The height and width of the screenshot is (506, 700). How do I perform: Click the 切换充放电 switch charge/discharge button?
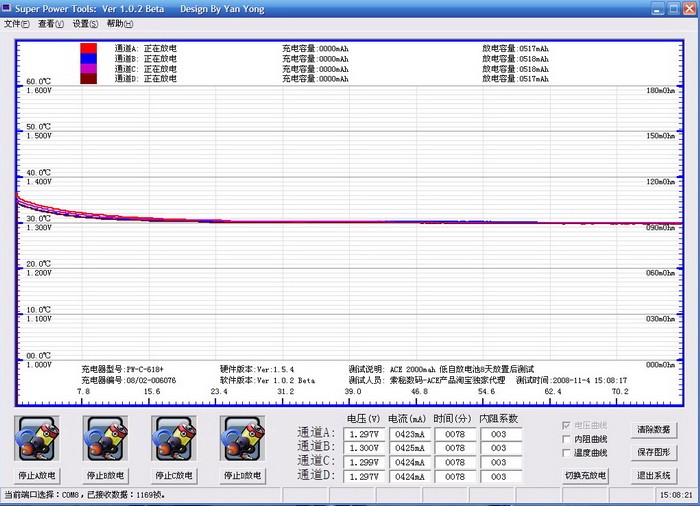585,476
